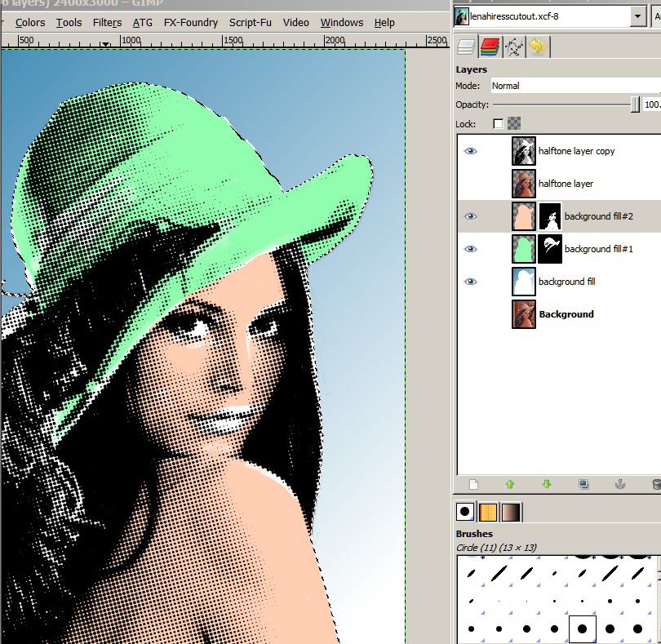Switch to the Gradients tab
Image resolution: width=661 pixels, height=644 pixels.
click(x=511, y=512)
